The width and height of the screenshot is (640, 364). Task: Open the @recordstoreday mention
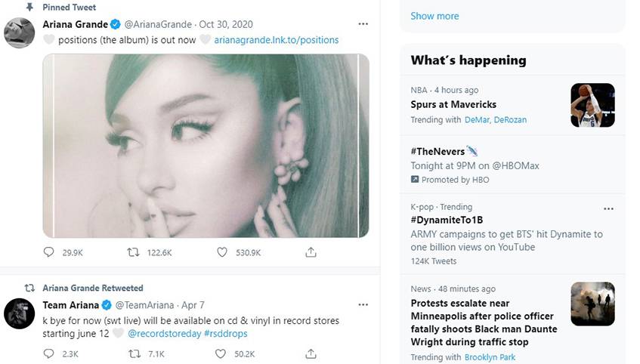click(164, 333)
